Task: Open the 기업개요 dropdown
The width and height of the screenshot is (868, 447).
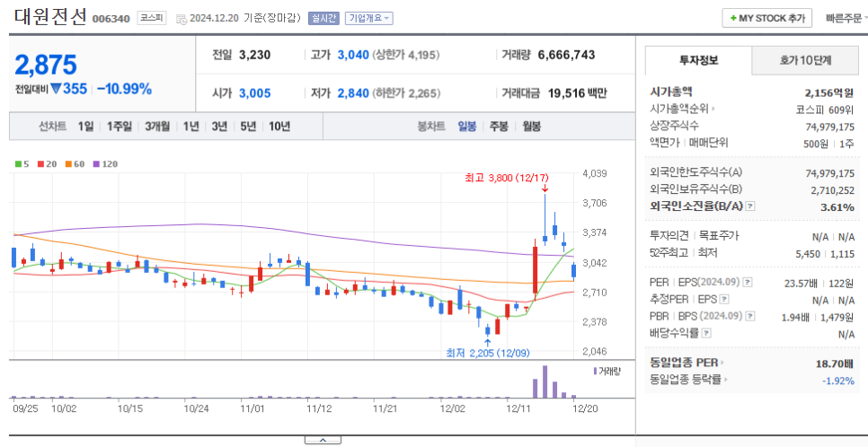Action: click(x=368, y=18)
